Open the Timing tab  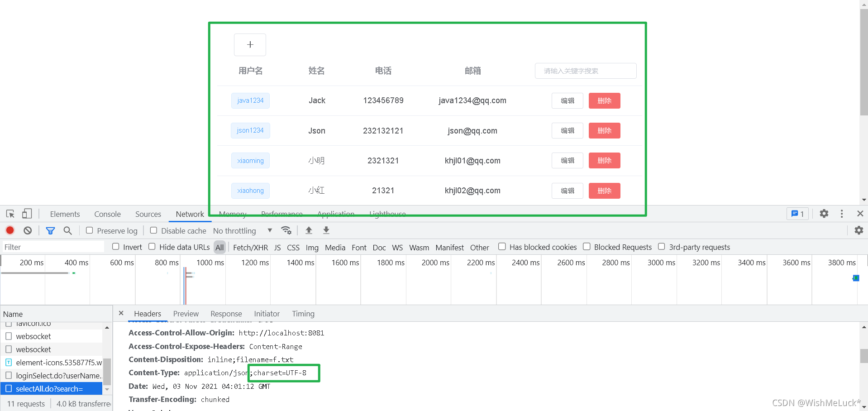(303, 314)
